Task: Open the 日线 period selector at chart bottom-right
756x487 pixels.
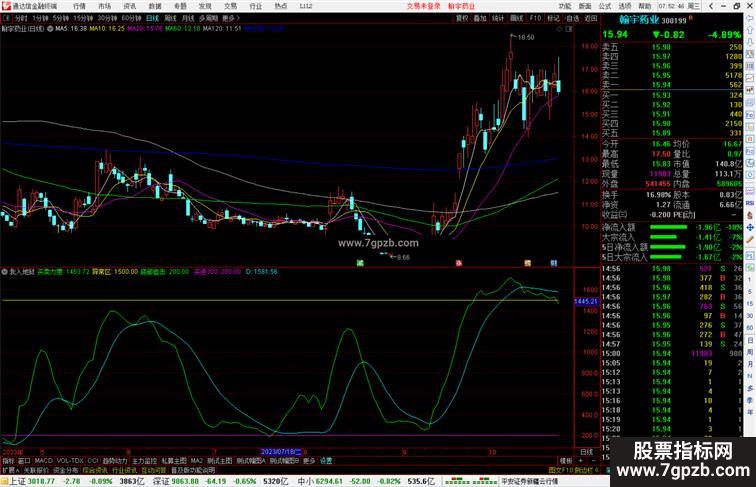Action: (x=587, y=452)
